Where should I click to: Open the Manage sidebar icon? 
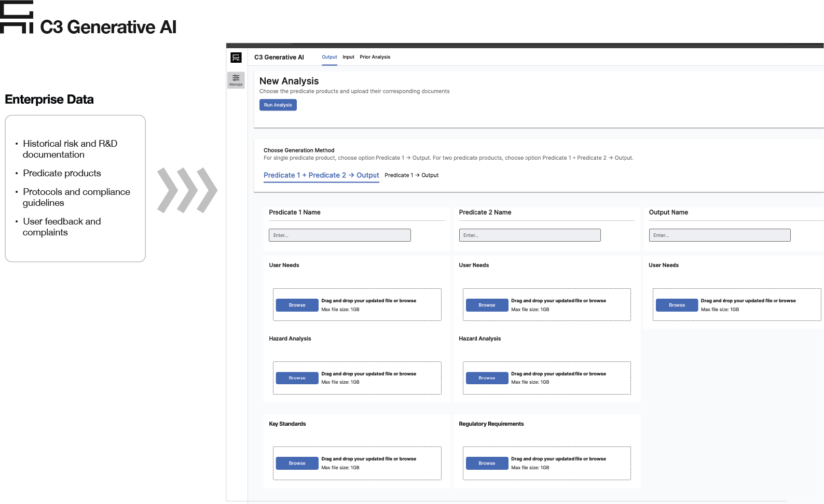click(x=236, y=80)
